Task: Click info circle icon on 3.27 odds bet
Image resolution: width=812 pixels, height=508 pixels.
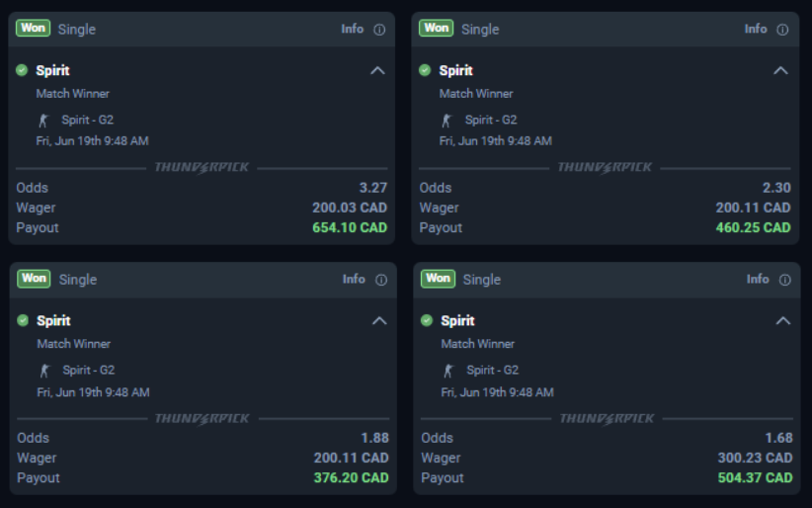Action: [x=379, y=30]
